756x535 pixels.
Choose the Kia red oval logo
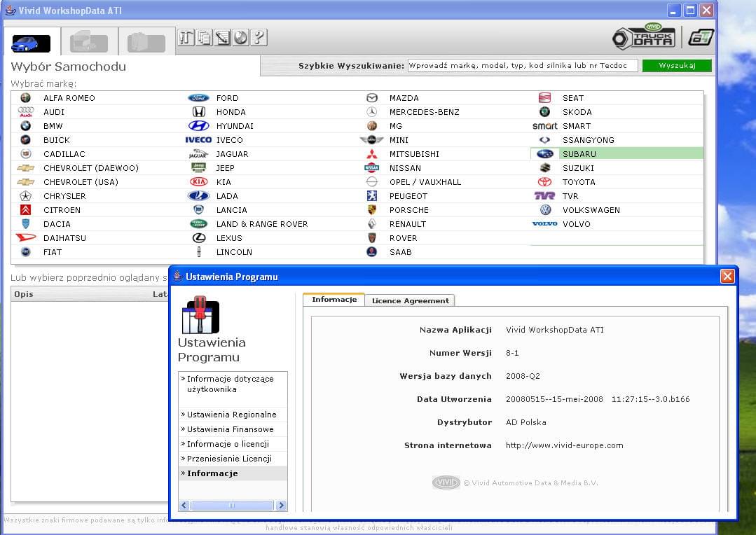199,181
